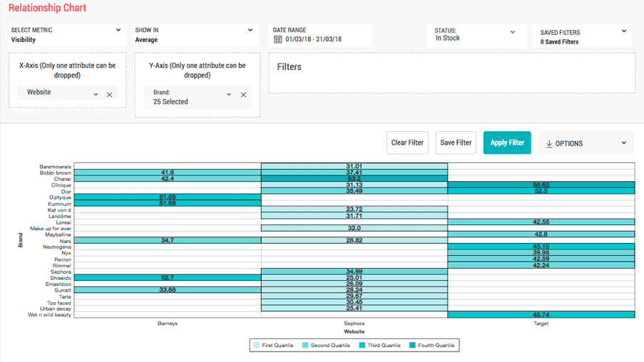The image size is (644, 362).
Task: Toggle Second Quartile legend swatch
Action: point(305,345)
